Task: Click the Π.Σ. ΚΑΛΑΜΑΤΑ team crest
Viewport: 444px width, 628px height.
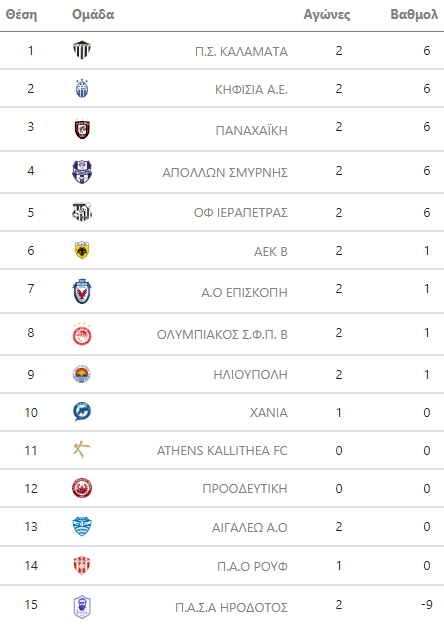Action: coord(82,50)
